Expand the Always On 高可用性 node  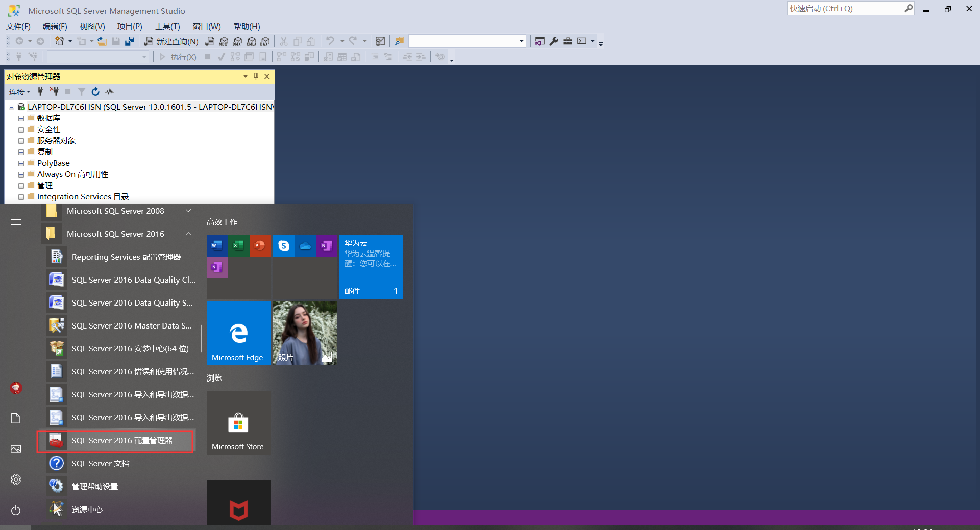(21, 174)
